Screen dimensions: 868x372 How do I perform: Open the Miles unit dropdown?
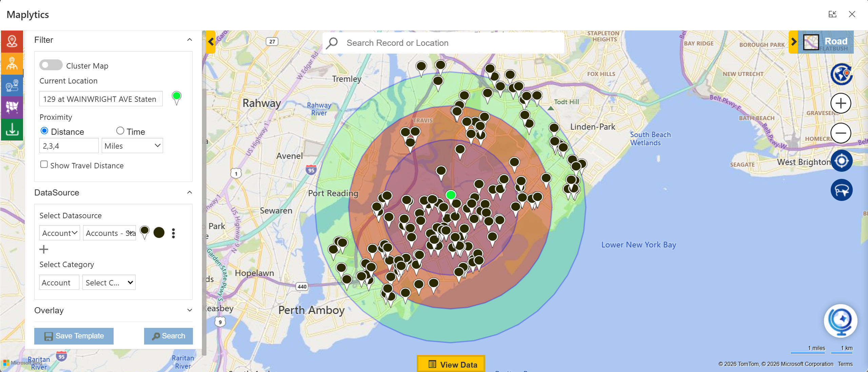point(132,146)
